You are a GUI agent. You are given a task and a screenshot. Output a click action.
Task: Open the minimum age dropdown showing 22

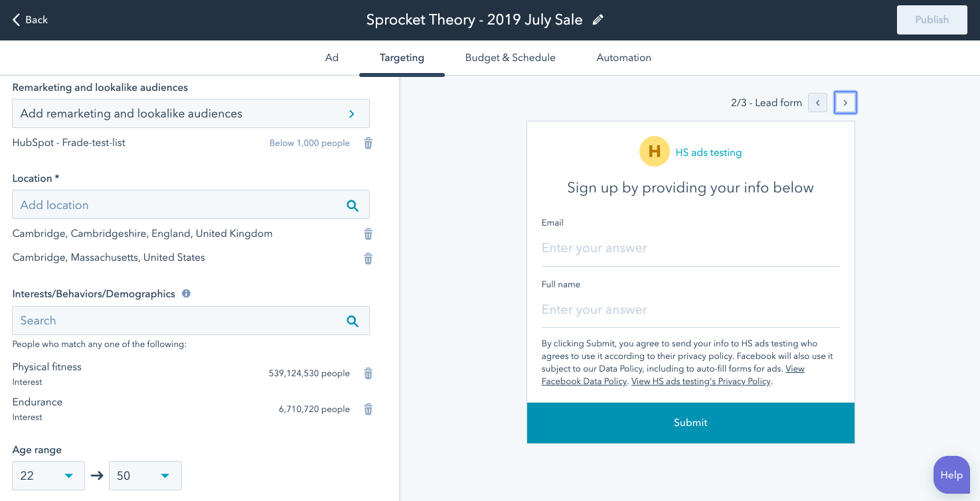click(48, 476)
